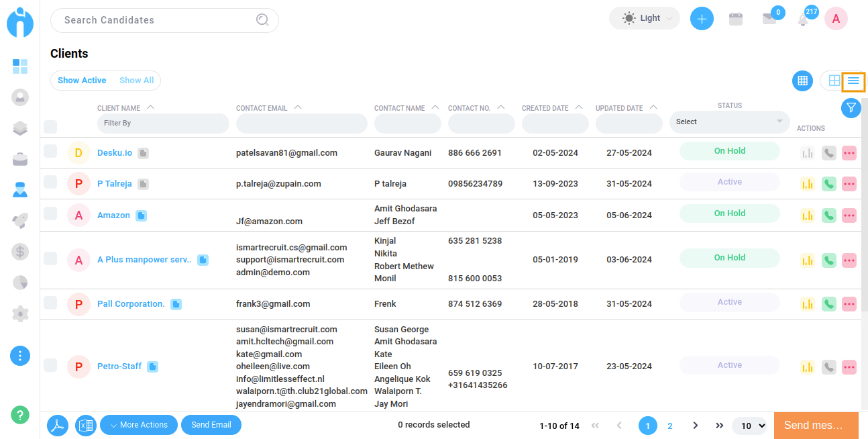Open the Send message chat button
This screenshot has height=439, width=868.
816,426
